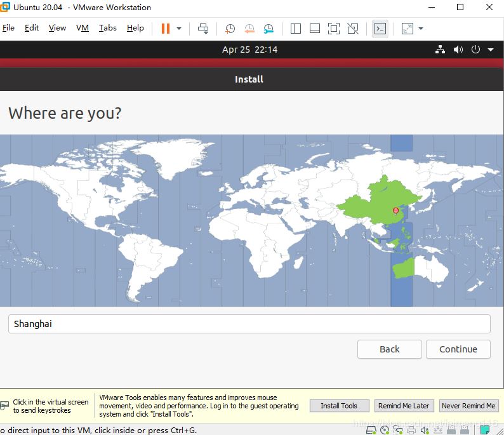
Task: Open the power options dropdown arrow
Action: coord(179,29)
